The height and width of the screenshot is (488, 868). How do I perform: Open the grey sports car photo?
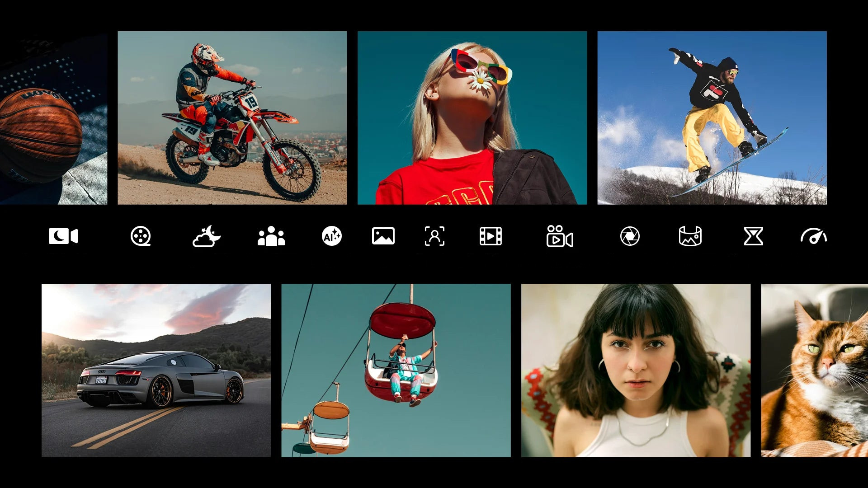pyautogui.click(x=156, y=370)
